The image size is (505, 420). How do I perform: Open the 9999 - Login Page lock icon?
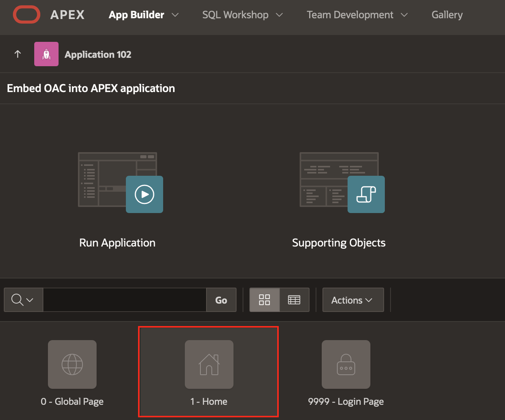(x=346, y=364)
